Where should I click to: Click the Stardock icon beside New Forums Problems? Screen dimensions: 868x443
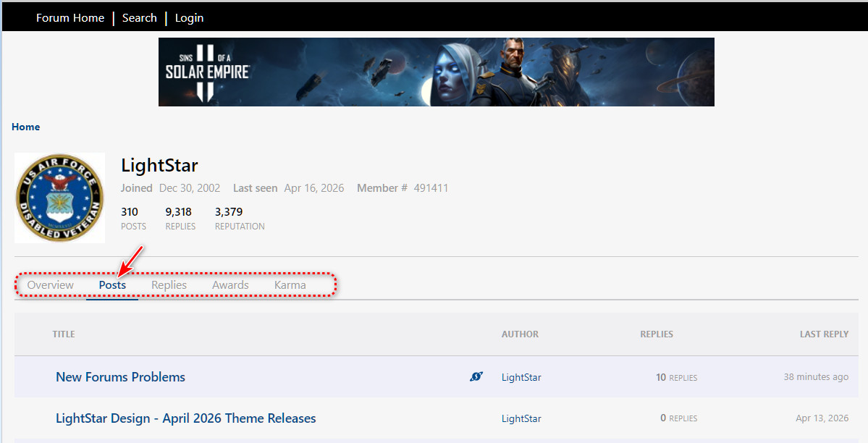pos(476,376)
